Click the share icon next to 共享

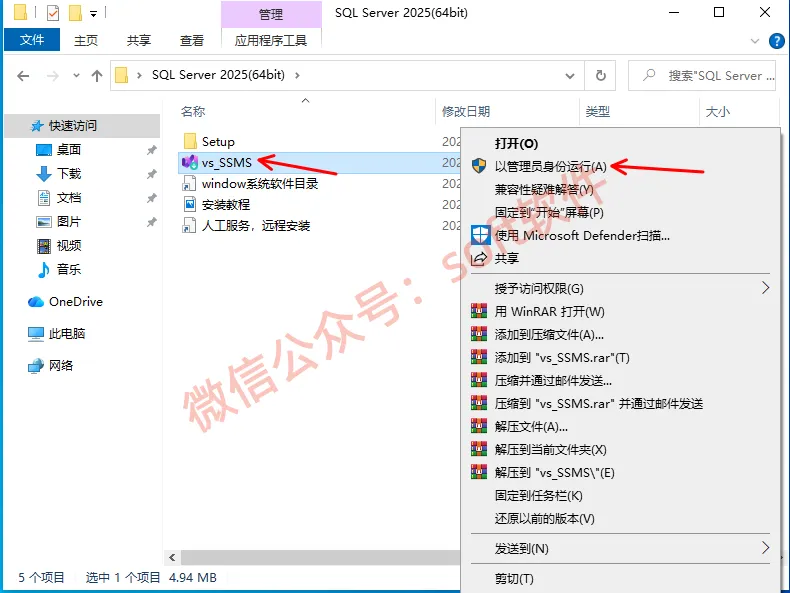(479, 258)
